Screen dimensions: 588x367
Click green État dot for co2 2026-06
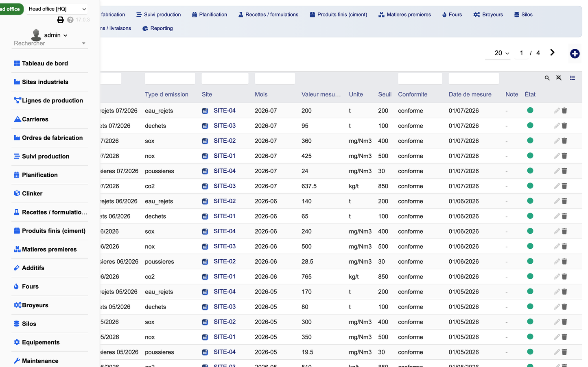530,276
